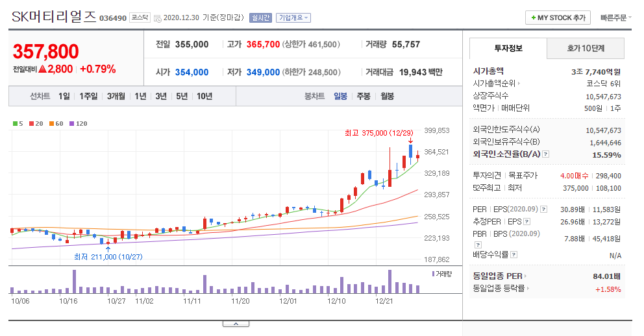The height and width of the screenshot is (336, 644).
Task: Click the SK머티리얼즈 stock title
Action: point(54,17)
